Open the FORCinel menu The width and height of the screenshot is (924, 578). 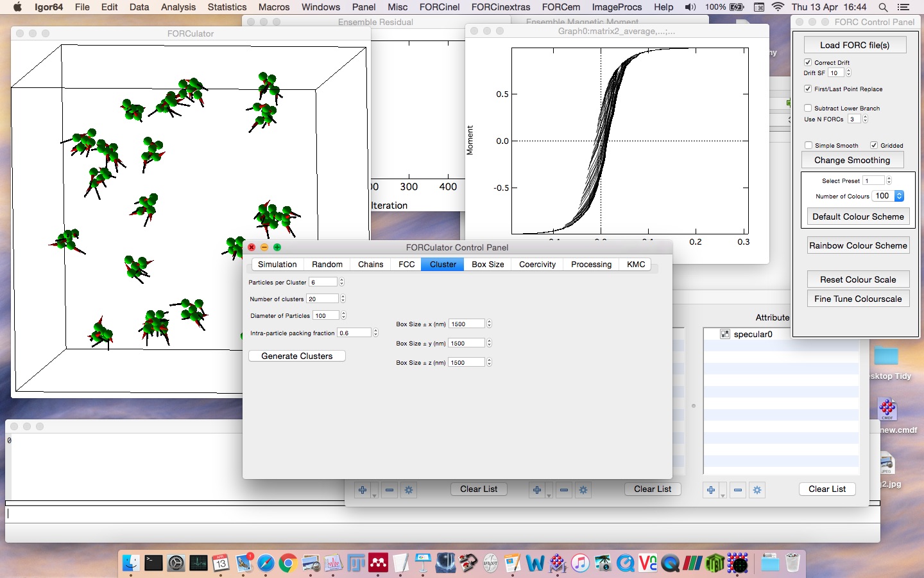pyautogui.click(x=439, y=7)
